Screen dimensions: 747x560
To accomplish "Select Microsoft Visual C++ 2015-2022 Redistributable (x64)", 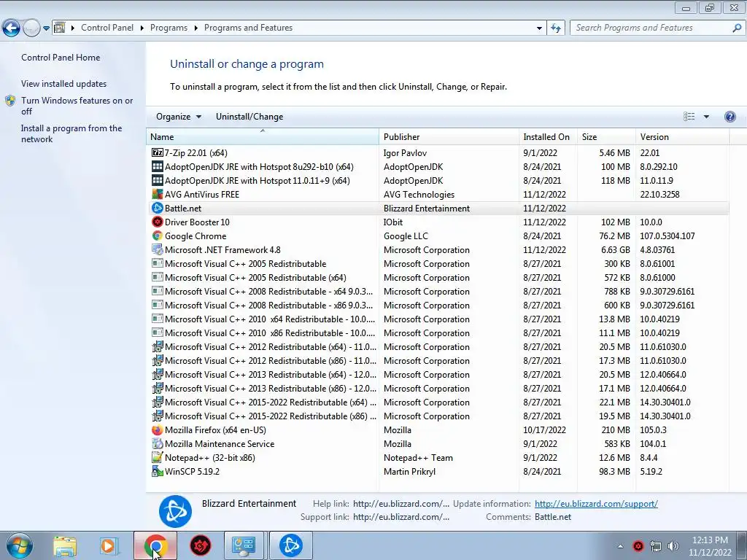I will [438, 402].
